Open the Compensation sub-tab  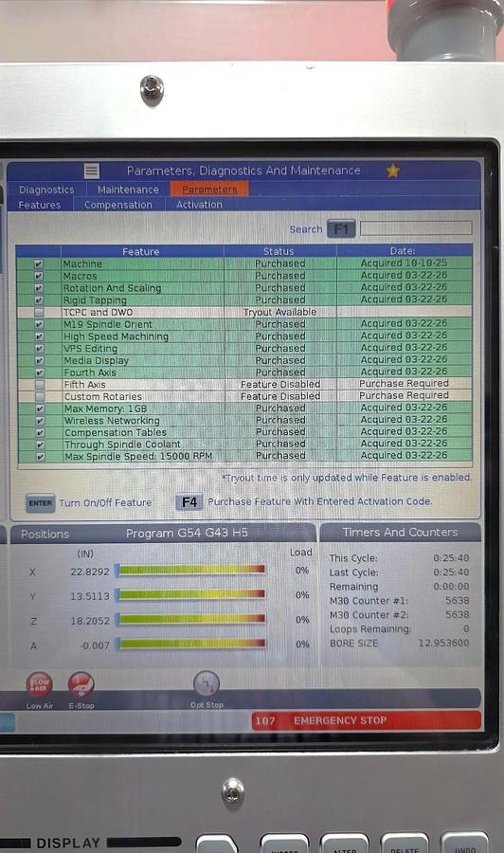(x=118, y=205)
